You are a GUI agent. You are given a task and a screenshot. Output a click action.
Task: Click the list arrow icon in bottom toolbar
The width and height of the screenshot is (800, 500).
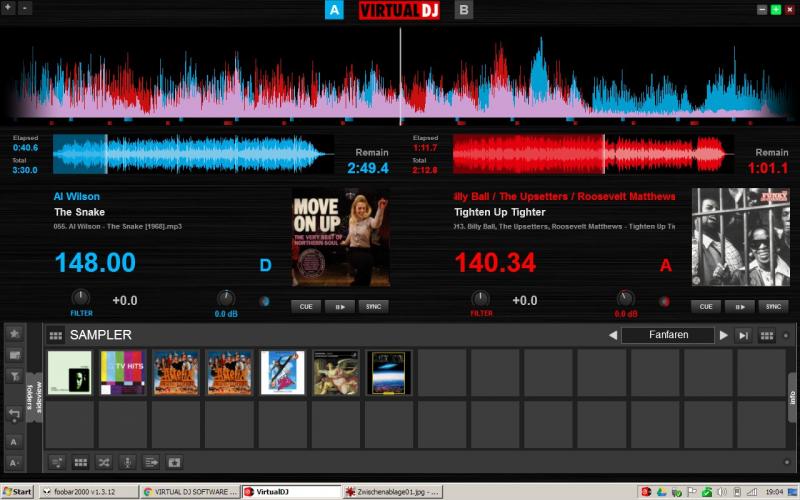(x=151, y=463)
